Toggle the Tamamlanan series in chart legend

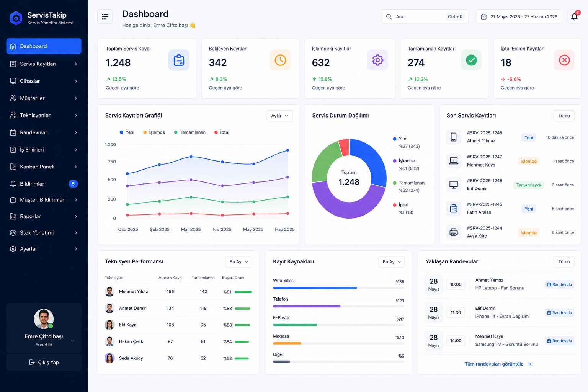pyautogui.click(x=190, y=132)
